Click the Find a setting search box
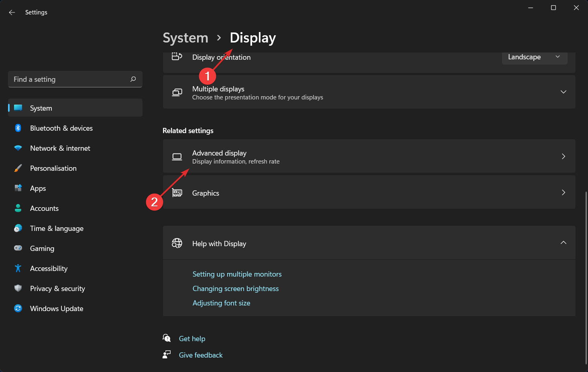This screenshot has height=372, width=588. [x=68, y=79]
